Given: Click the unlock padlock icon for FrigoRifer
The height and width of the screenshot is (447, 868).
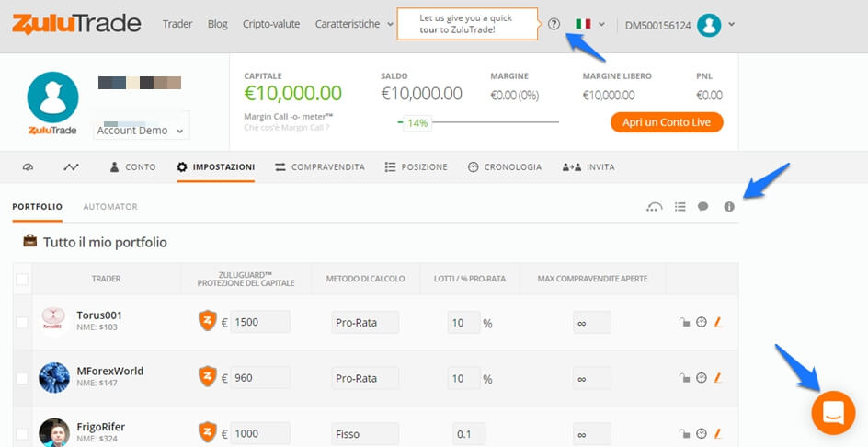Looking at the screenshot, I should click(x=685, y=434).
